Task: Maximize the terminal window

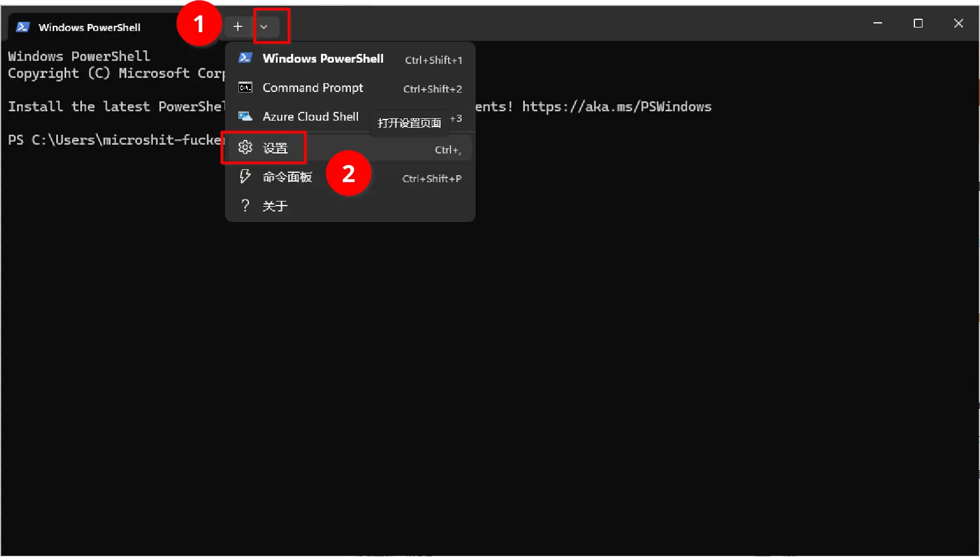Action: [918, 23]
